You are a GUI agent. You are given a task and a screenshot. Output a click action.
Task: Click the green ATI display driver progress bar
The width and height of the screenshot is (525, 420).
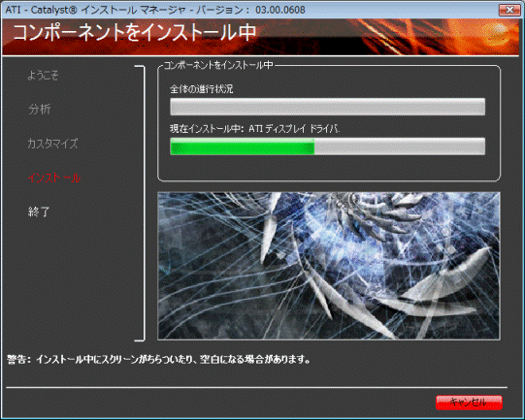point(327,146)
